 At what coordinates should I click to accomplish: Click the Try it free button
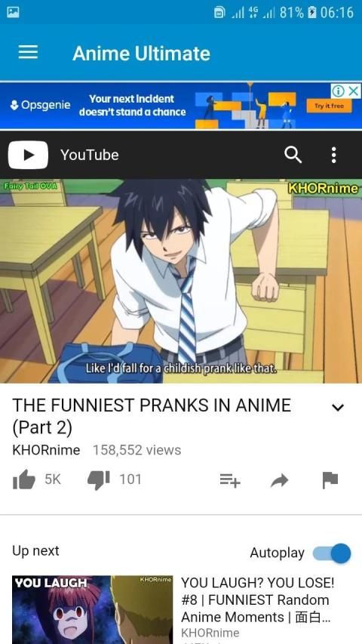point(329,106)
